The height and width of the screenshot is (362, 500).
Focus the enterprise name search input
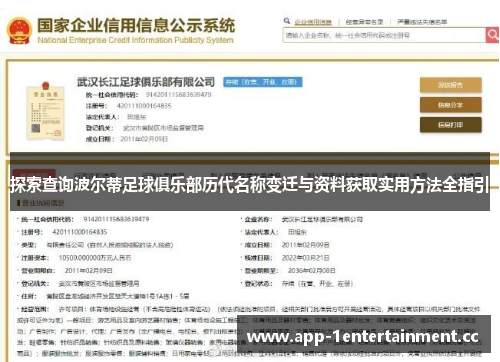[x=384, y=35]
